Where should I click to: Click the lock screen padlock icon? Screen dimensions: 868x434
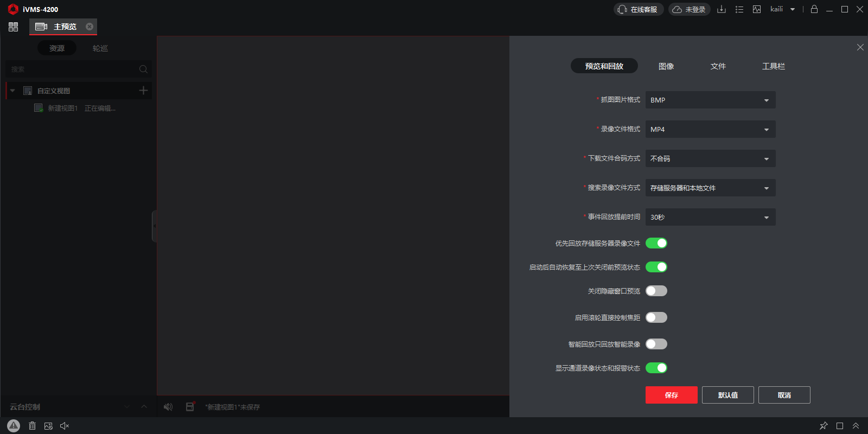pos(814,9)
